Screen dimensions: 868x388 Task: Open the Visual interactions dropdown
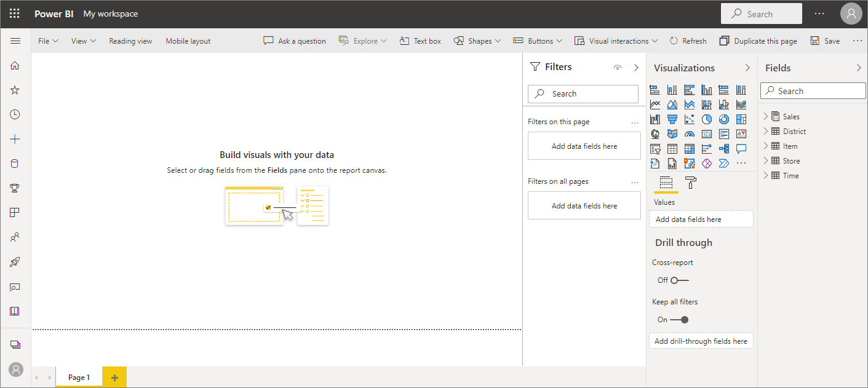616,41
